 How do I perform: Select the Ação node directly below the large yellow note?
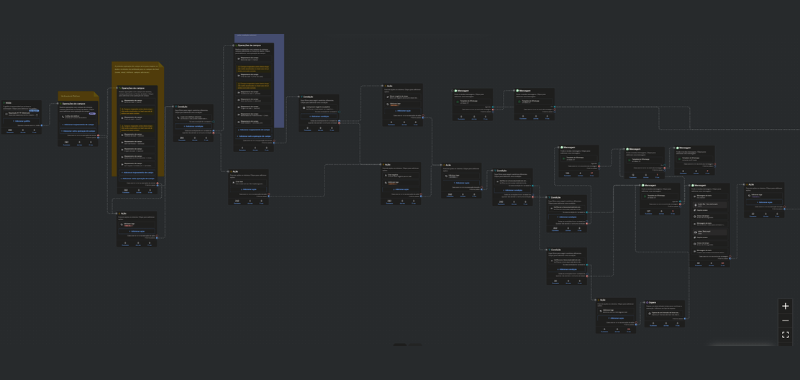(137, 229)
